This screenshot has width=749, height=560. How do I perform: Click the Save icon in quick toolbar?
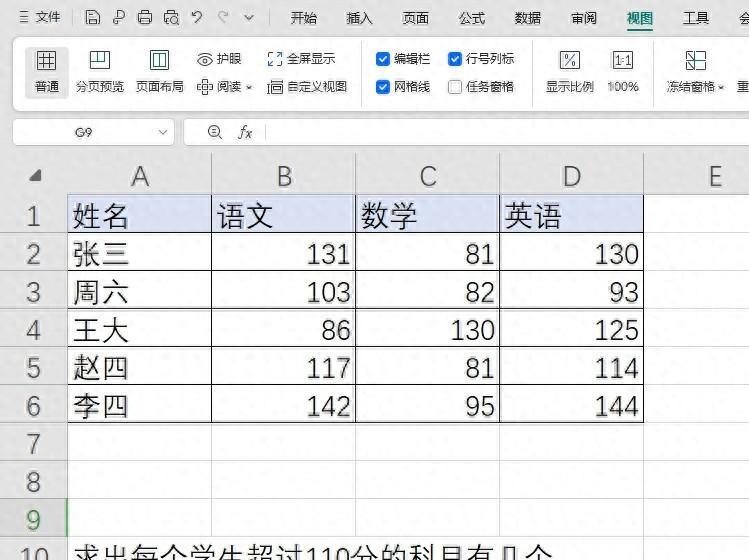pyautogui.click(x=93, y=18)
